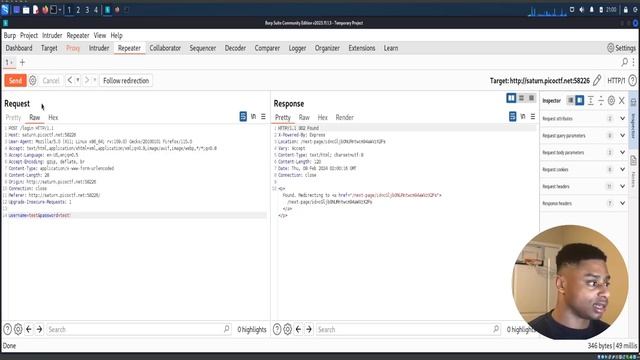Open the Request pane hamburger menu

tap(263, 117)
